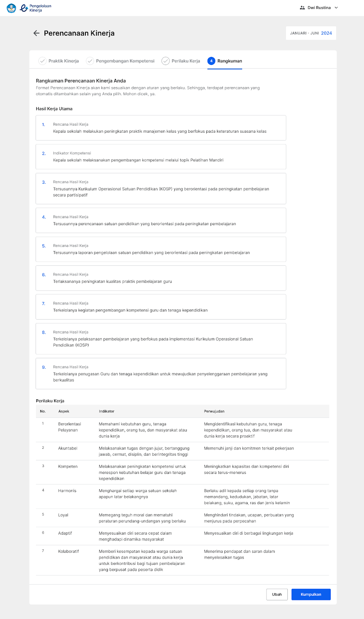Screen dimensions: 364x619
Task: Click the Kolaboratif row in the Perilaku Kerja table
Action: (x=183, y=560)
